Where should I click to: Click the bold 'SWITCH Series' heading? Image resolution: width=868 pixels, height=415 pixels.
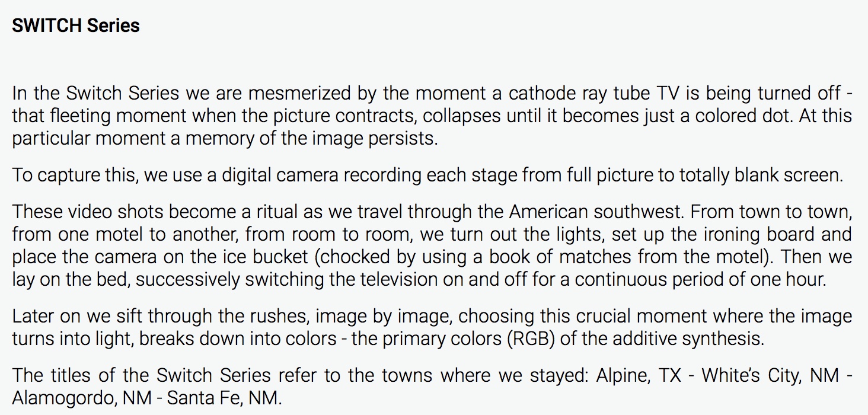(x=76, y=25)
